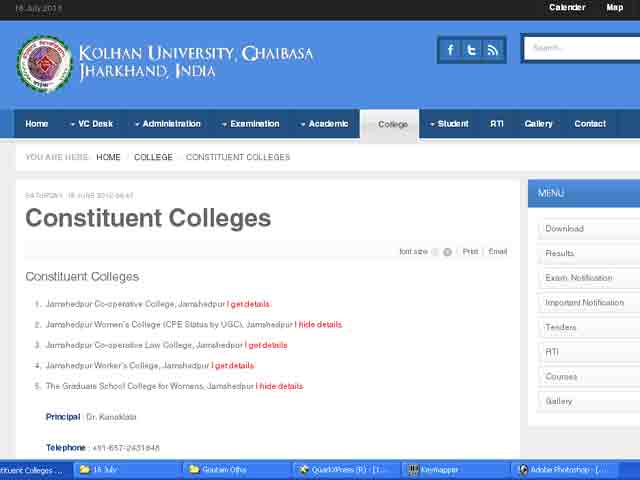
Task: Open the Twitter social icon
Action: tap(471, 50)
